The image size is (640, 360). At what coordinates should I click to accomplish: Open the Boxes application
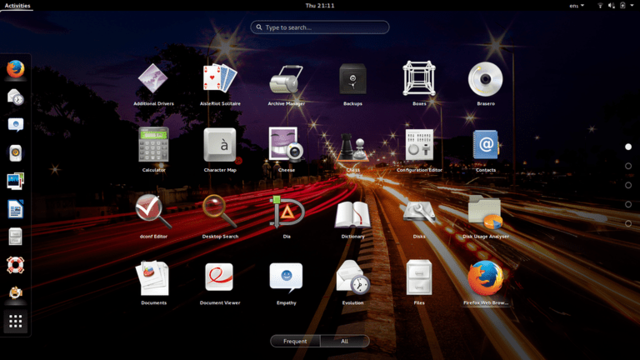[x=419, y=79]
